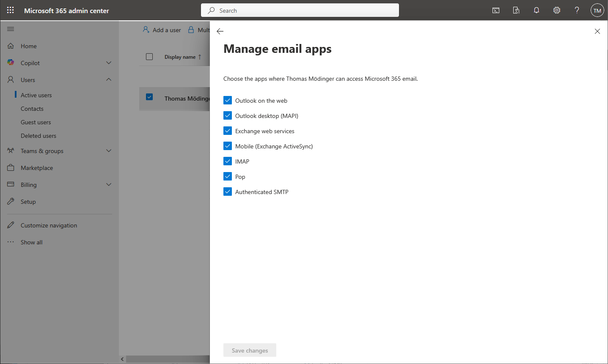Image resolution: width=608 pixels, height=364 pixels.
Task: Open the app launcher waffle icon
Action: pos(11,11)
